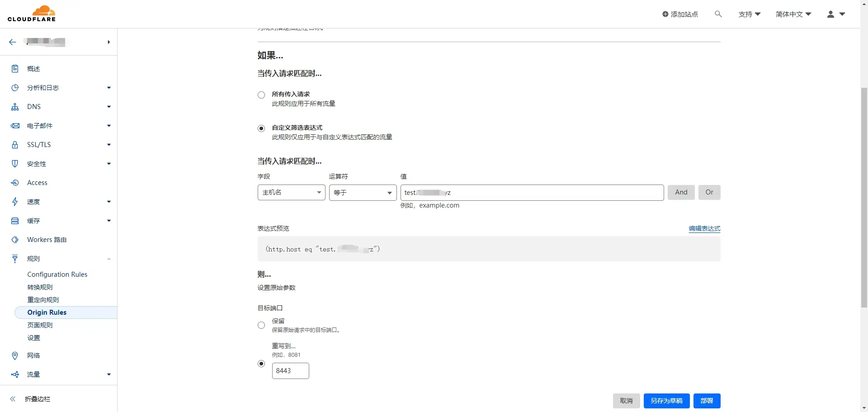
Task: Open 重定向规则 in sidebar
Action: (x=43, y=300)
